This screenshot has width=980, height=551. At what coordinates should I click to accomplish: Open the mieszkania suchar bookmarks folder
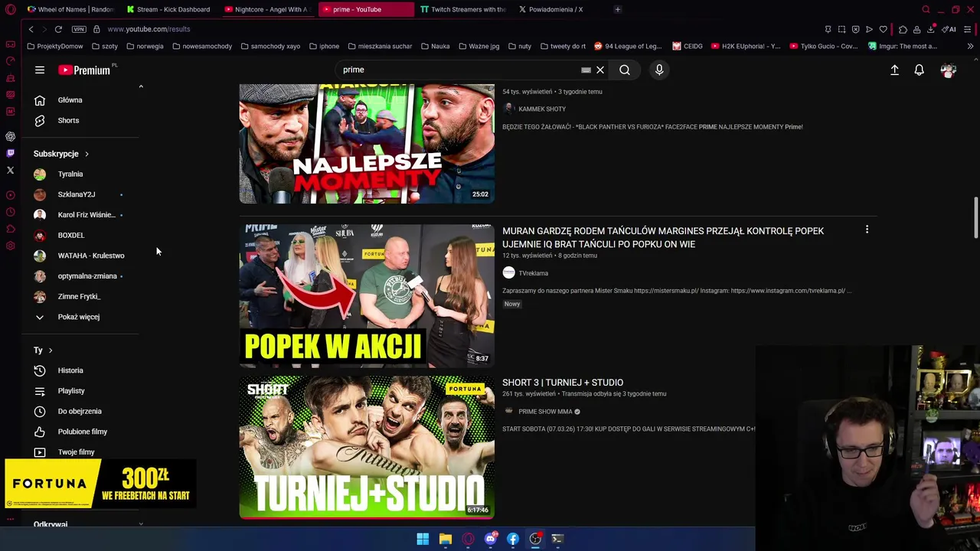(380, 46)
